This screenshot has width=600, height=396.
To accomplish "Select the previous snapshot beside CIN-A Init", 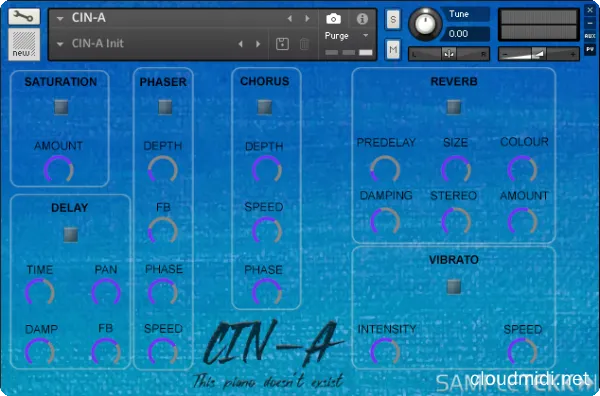I will (x=241, y=44).
